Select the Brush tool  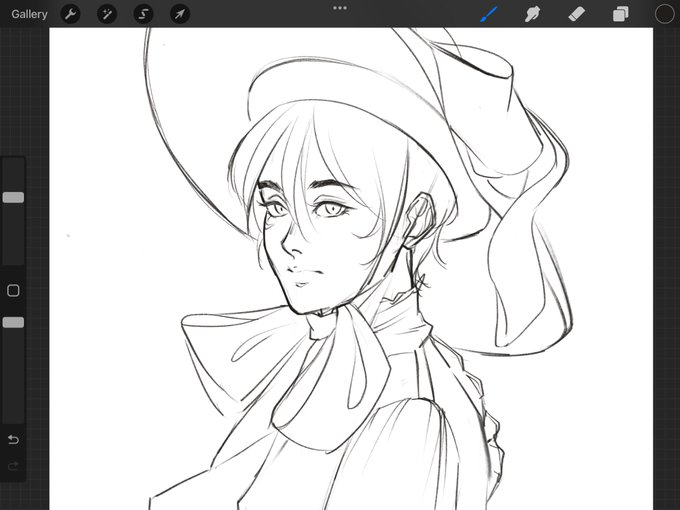[x=489, y=14]
